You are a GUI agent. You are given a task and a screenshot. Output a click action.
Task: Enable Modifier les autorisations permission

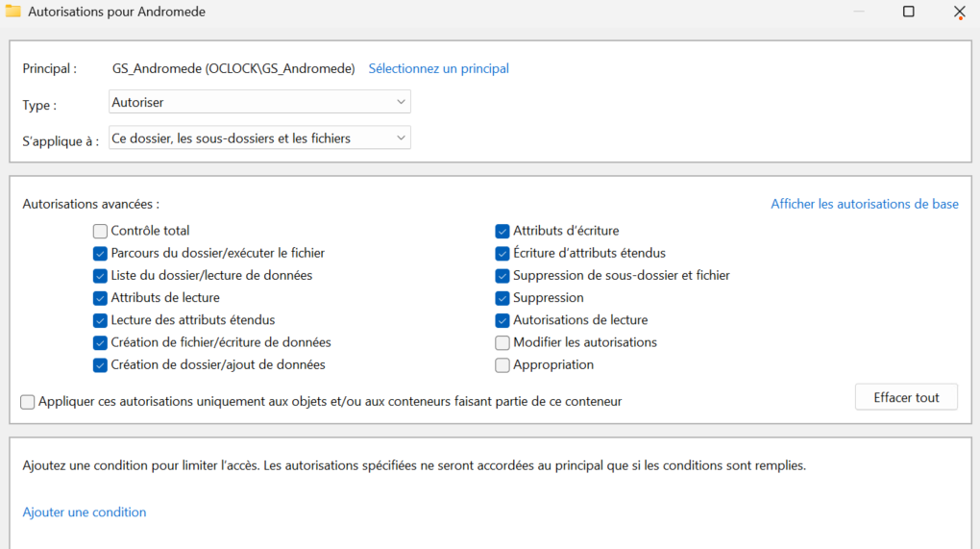[x=502, y=342]
